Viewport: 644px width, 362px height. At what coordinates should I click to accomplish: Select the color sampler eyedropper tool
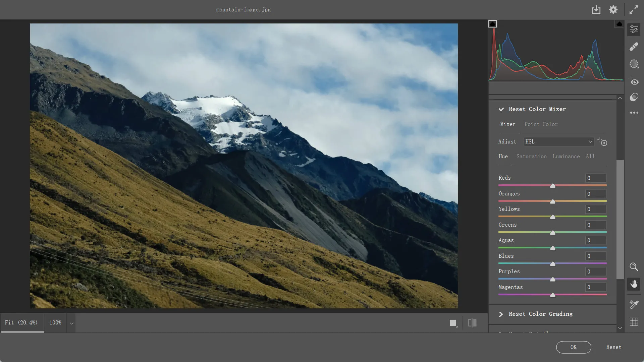634,304
